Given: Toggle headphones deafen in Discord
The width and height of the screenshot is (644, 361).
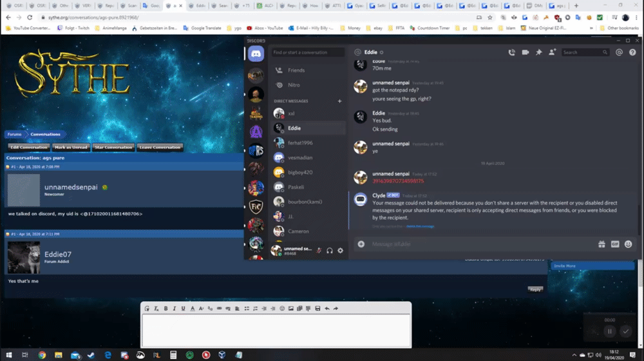Looking at the screenshot, I should pos(329,250).
